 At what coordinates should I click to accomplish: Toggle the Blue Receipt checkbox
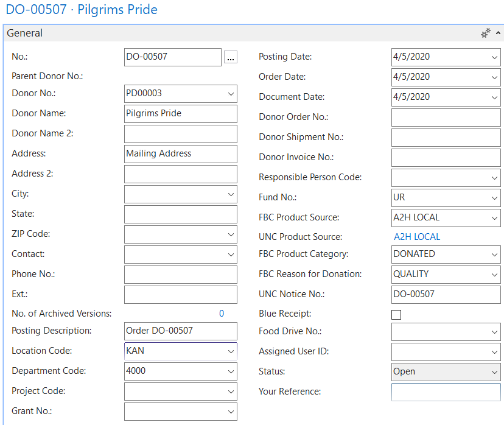[396, 315]
